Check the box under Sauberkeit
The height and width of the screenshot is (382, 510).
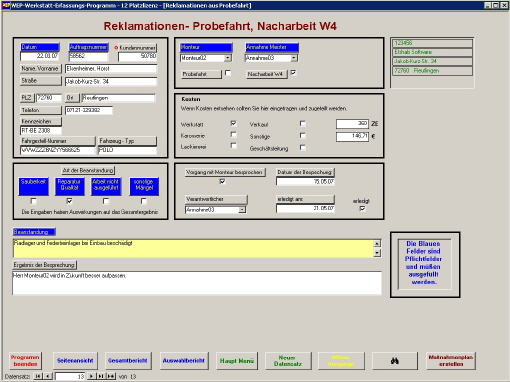(x=33, y=201)
